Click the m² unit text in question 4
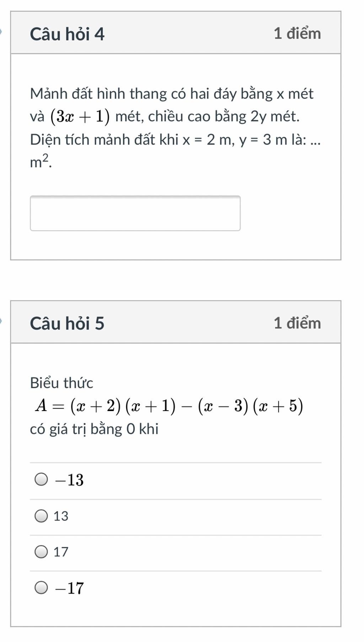364x642 pixels. coord(40,162)
